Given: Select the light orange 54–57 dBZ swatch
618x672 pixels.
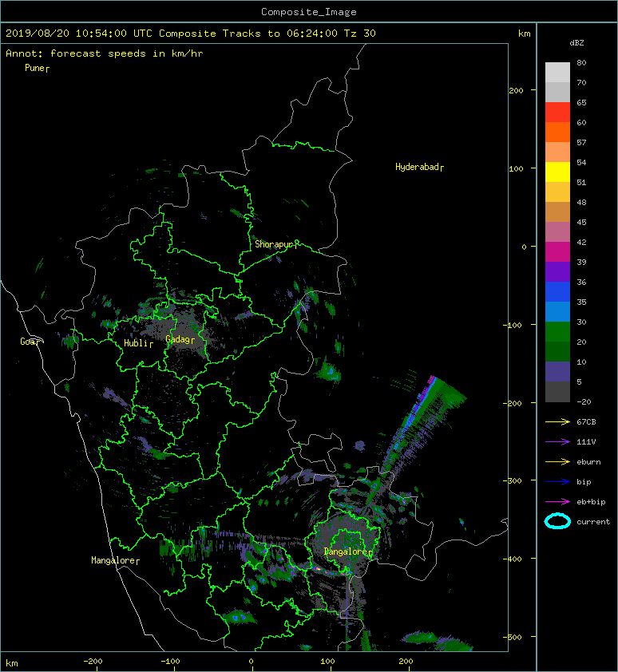Looking at the screenshot, I should 557,152.
